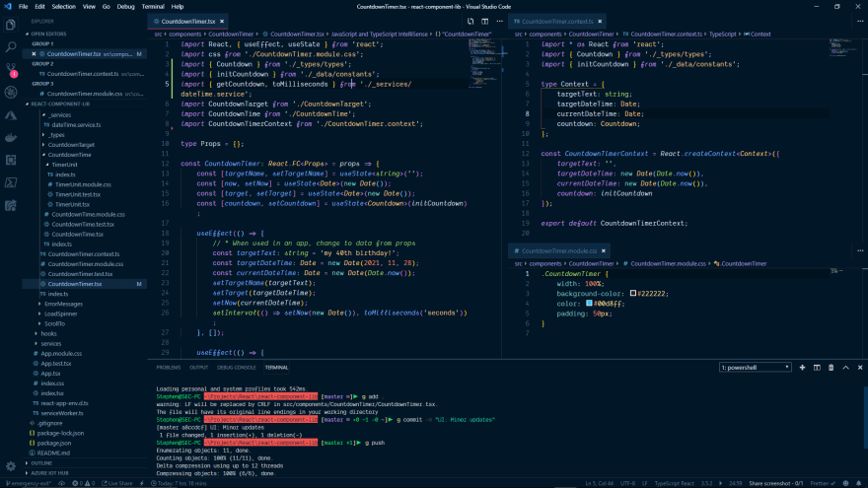Open .gitignore in the explorer
This screenshot has height=488, width=868.
[x=50, y=423]
